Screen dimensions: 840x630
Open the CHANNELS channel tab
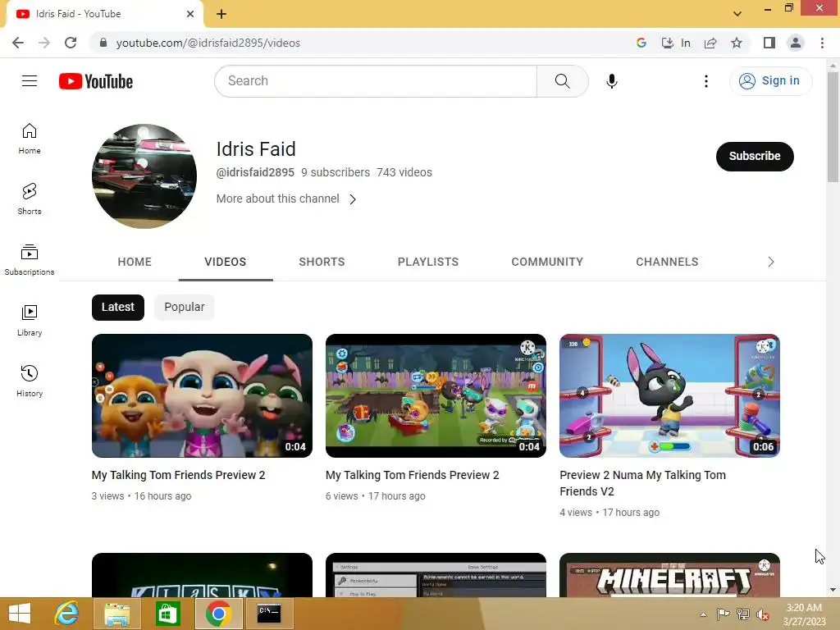pyautogui.click(x=667, y=262)
